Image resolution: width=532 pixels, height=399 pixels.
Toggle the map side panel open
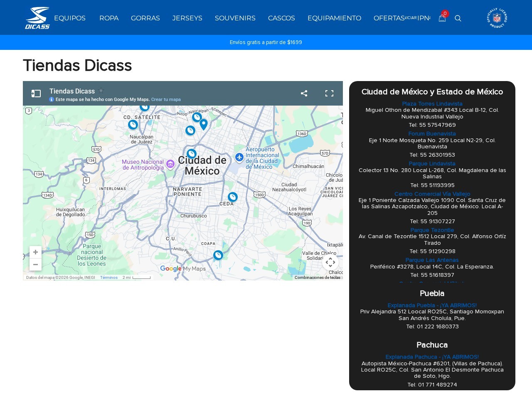tap(36, 94)
